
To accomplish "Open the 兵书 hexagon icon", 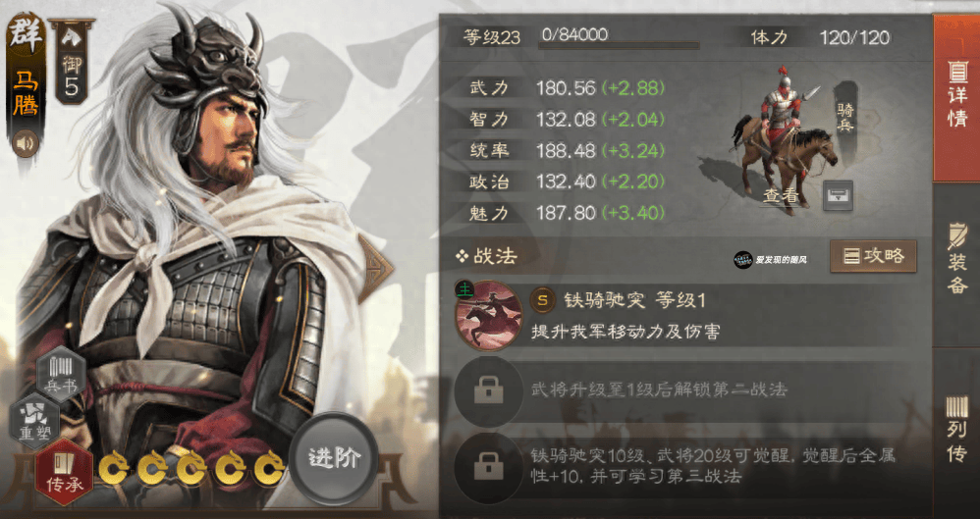I will pyautogui.click(x=61, y=374).
